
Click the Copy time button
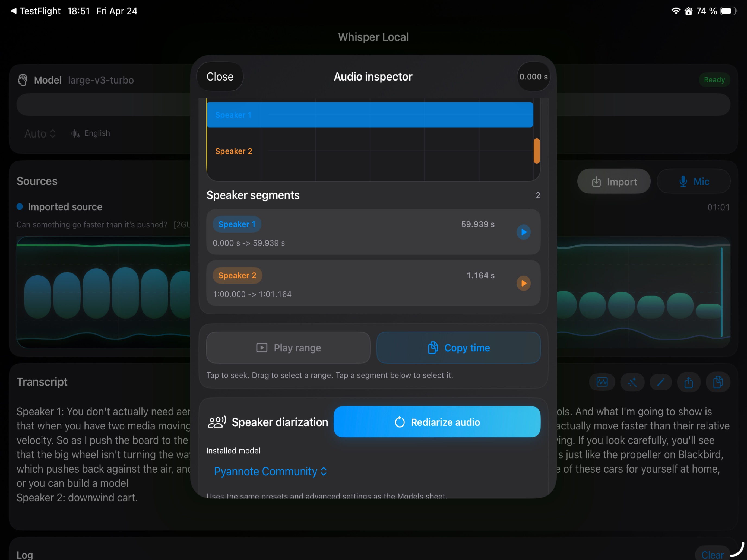click(458, 348)
